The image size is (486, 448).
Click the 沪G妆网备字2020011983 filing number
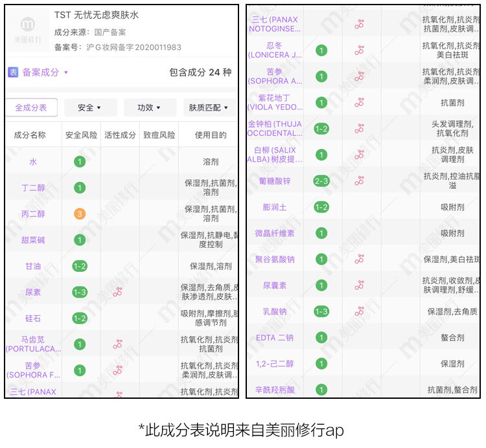pyautogui.click(x=133, y=47)
